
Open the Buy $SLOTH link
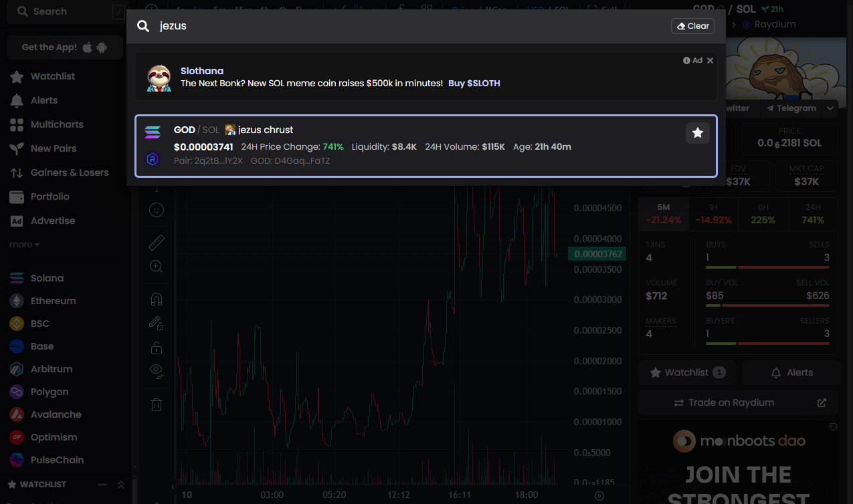tap(474, 83)
